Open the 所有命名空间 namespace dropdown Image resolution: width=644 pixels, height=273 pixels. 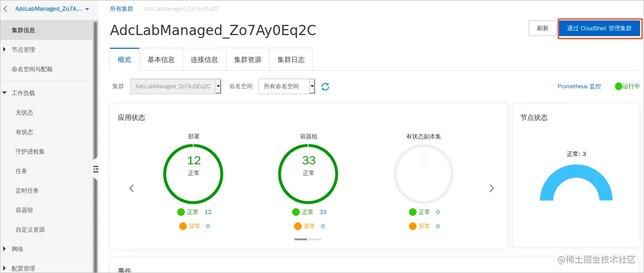click(x=287, y=86)
